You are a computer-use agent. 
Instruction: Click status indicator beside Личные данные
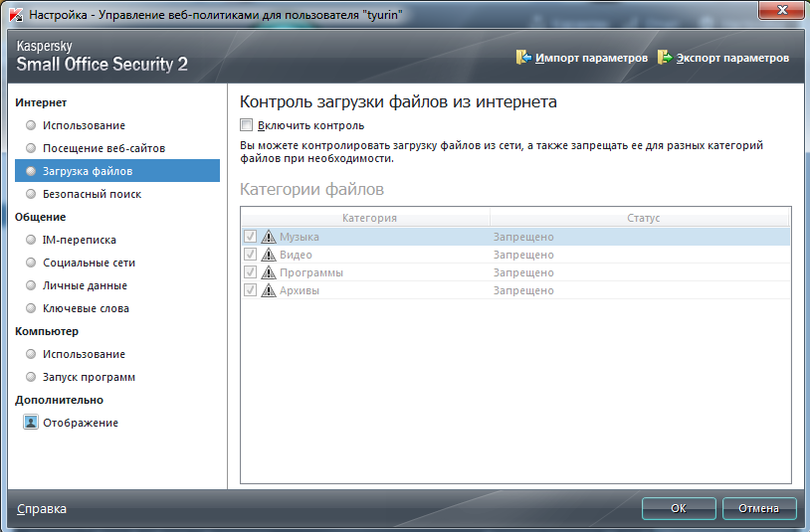click(x=31, y=285)
